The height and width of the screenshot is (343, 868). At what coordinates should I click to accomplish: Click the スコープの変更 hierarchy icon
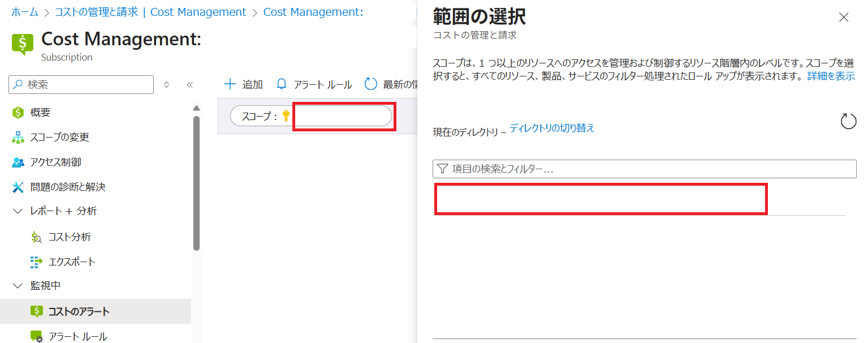[18, 138]
